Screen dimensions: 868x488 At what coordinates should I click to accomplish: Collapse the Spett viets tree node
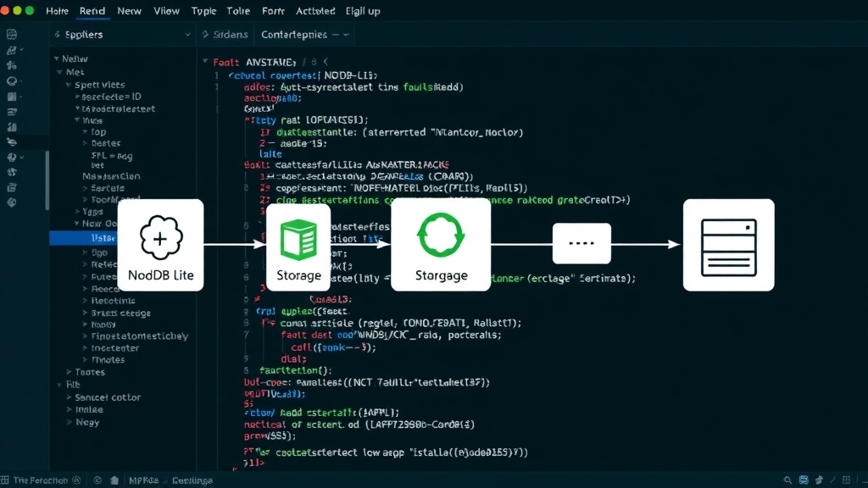click(69, 85)
